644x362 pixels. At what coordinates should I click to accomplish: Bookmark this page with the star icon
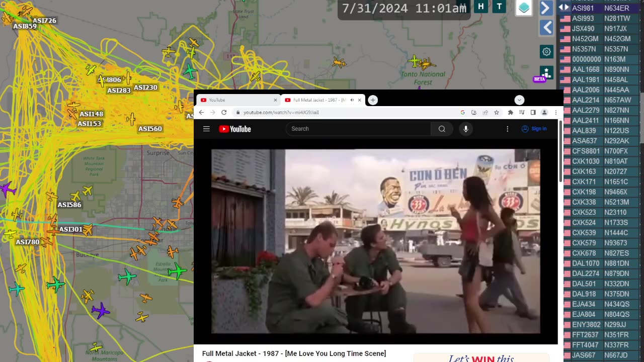tap(497, 113)
